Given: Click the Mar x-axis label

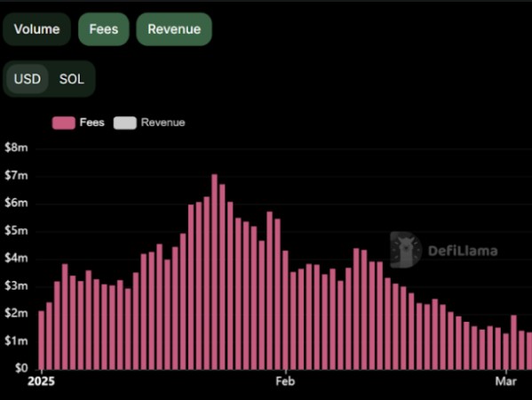Looking at the screenshot, I should tap(506, 381).
